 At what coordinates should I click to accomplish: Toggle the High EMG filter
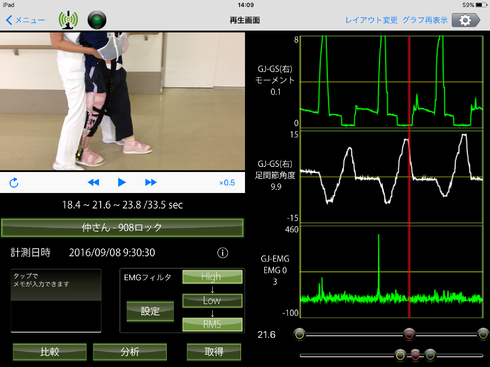point(212,277)
